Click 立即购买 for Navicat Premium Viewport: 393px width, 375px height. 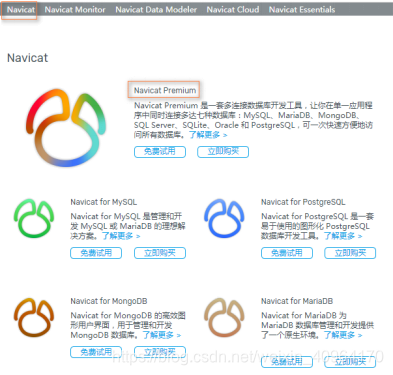tap(223, 152)
